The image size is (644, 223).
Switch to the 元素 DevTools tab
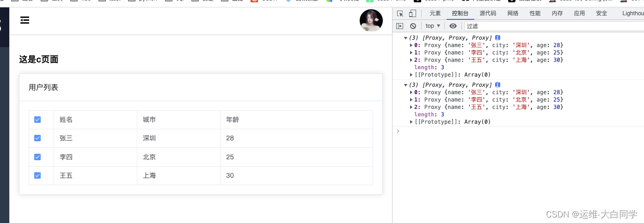click(x=435, y=13)
